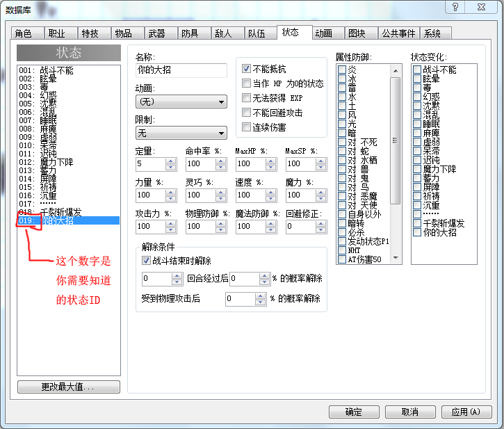Image resolution: width=504 pixels, height=429 pixels.
Task: Check 对 不死 element checkbox
Action: [x=342, y=142]
